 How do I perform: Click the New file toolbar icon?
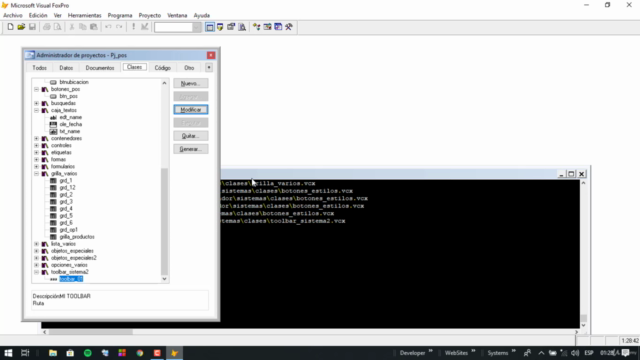(x=10, y=27)
